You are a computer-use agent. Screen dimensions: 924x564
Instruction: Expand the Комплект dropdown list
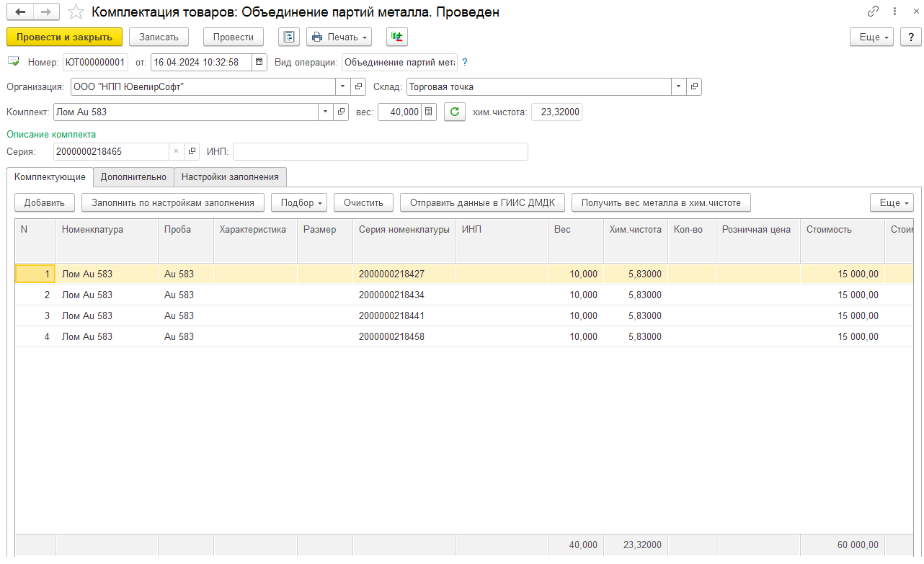pos(326,112)
